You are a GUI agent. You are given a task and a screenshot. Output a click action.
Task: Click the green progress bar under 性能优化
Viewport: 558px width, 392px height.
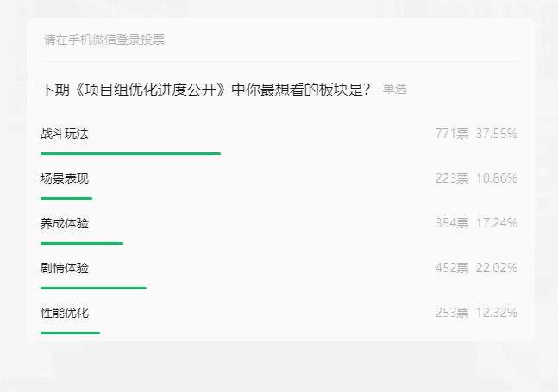(x=70, y=333)
